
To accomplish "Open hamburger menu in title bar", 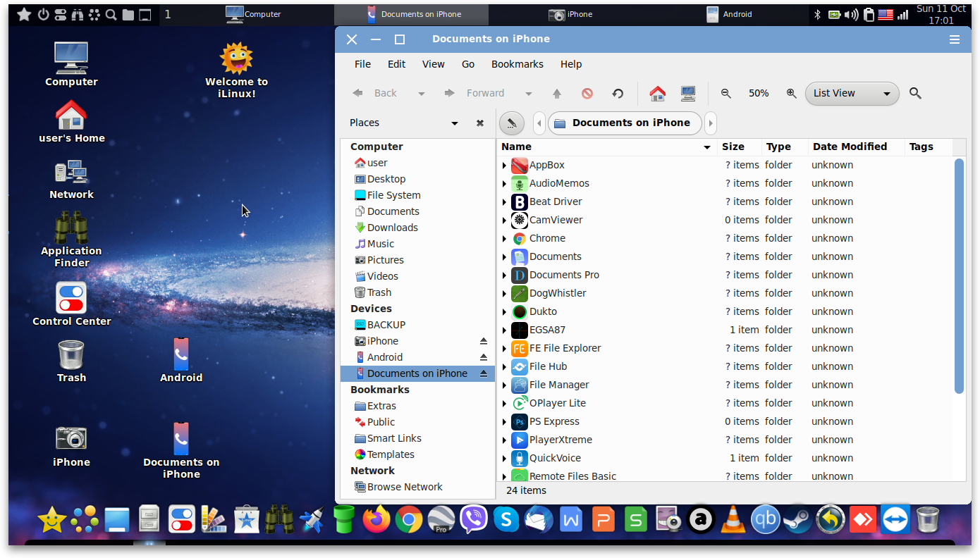I will coord(955,39).
